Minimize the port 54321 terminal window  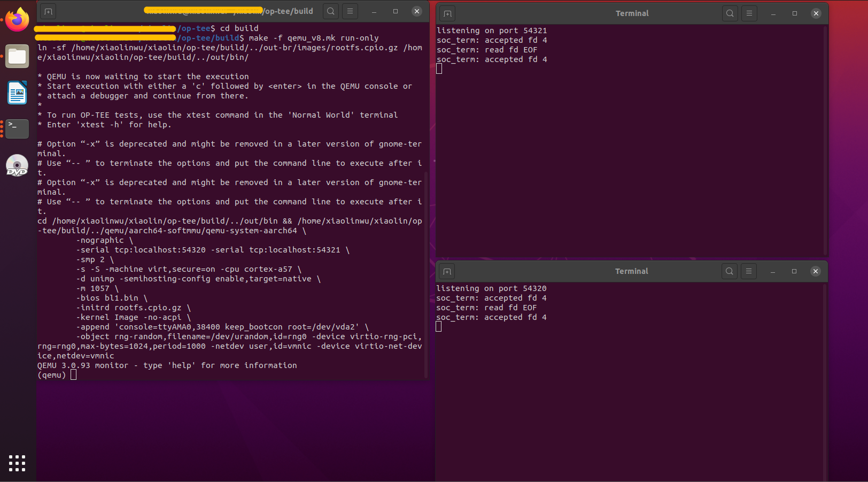click(x=773, y=13)
